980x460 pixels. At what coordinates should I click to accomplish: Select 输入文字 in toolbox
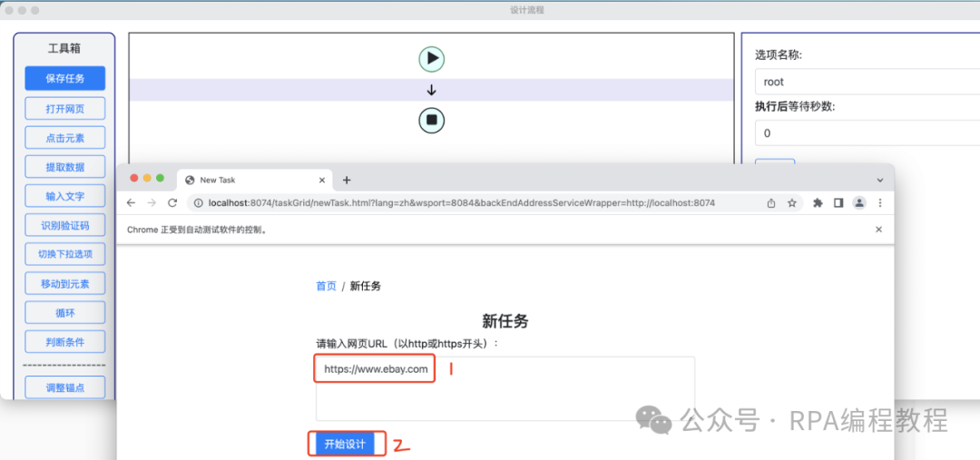coord(65,196)
